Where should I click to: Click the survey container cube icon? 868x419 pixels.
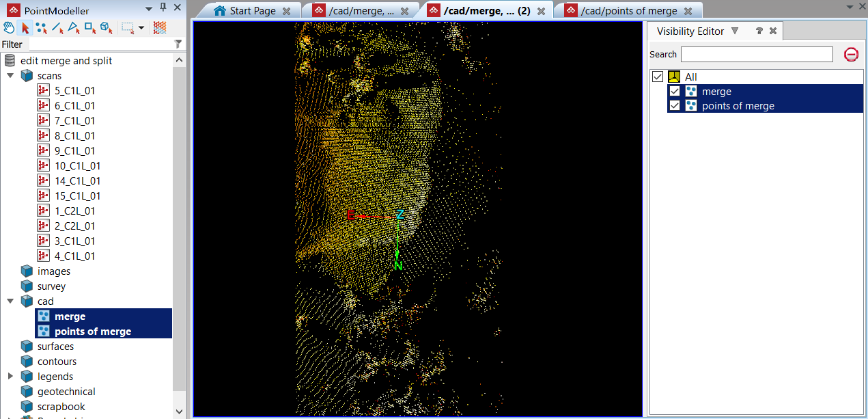(x=27, y=286)
